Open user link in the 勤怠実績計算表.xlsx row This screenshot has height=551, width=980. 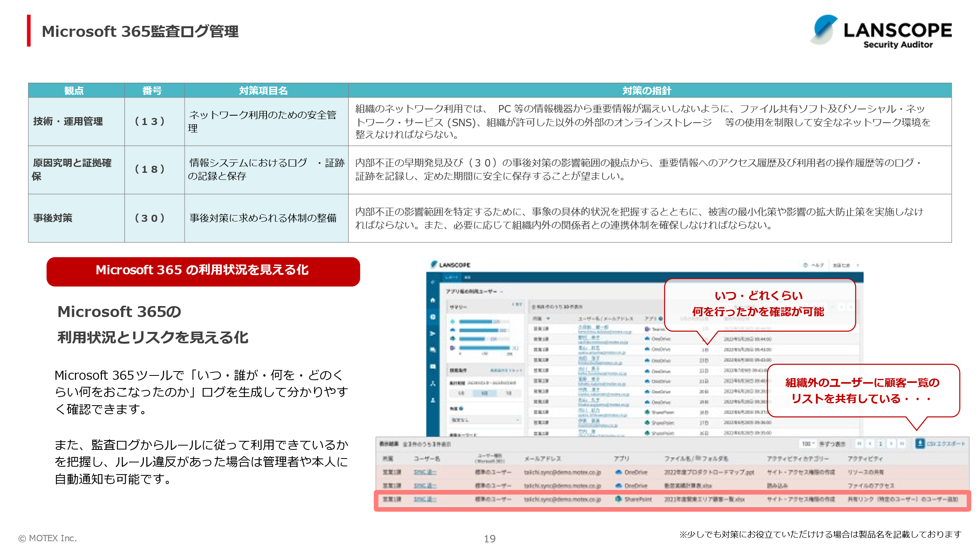pyautogui.click(x=425, y=486)
